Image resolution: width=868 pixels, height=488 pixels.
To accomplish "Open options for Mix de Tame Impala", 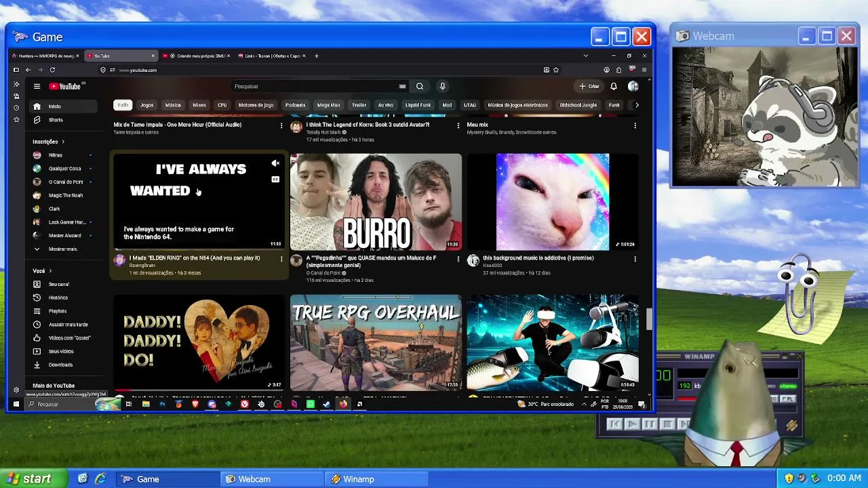I will [x=281, y=125].
